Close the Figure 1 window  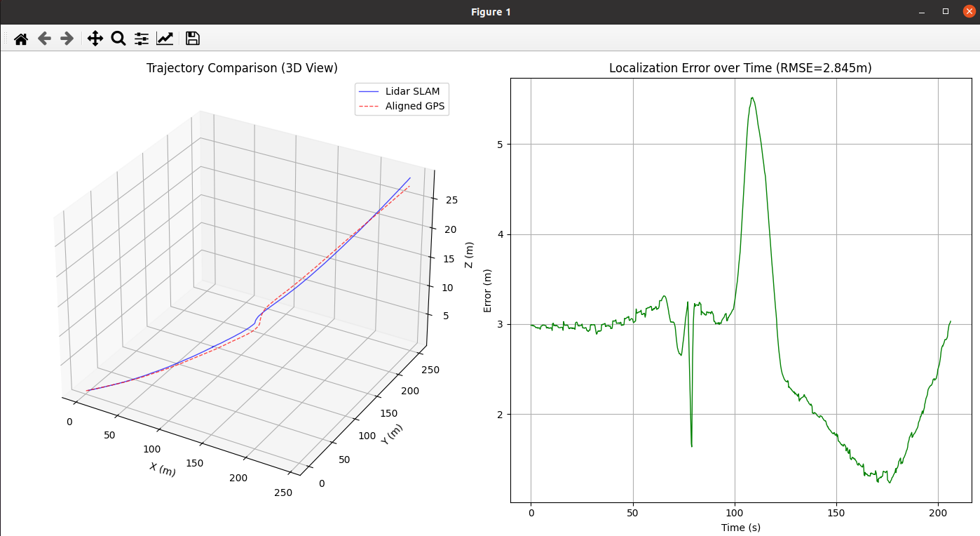969,11
